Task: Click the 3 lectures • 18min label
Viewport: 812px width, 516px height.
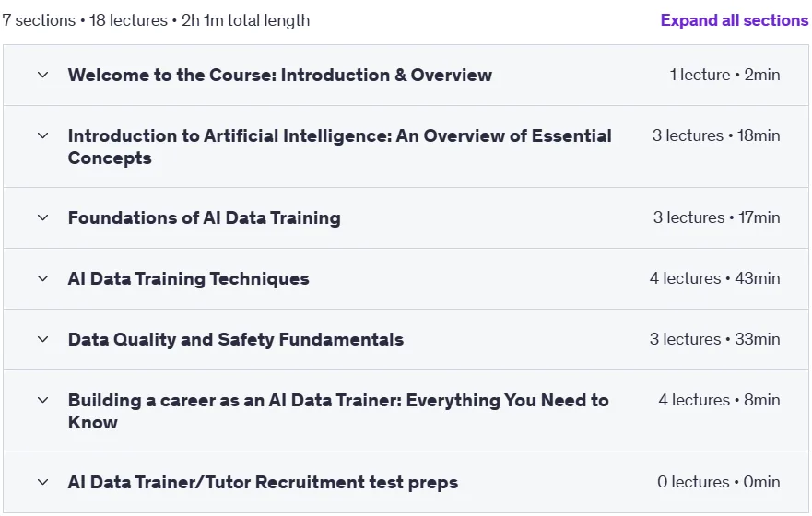Action: pyautogui.click(x=716, y=135)
